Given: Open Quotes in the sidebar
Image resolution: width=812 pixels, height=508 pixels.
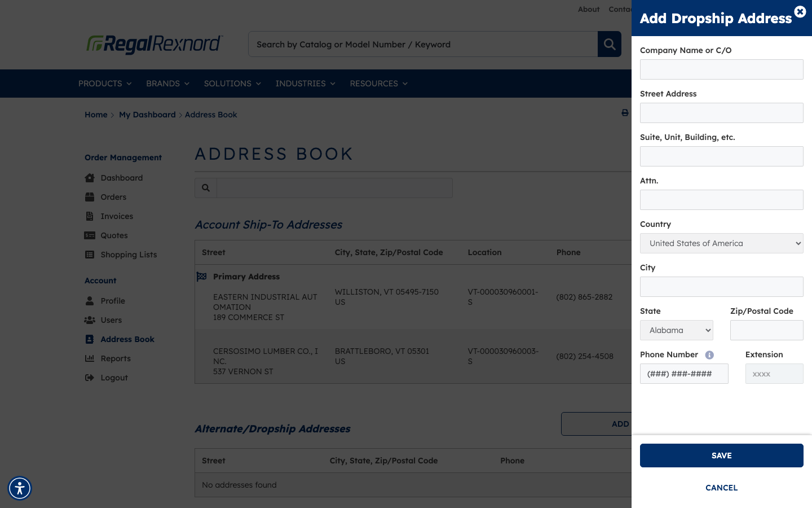Looking at the screenshot, I should point(114,235).
